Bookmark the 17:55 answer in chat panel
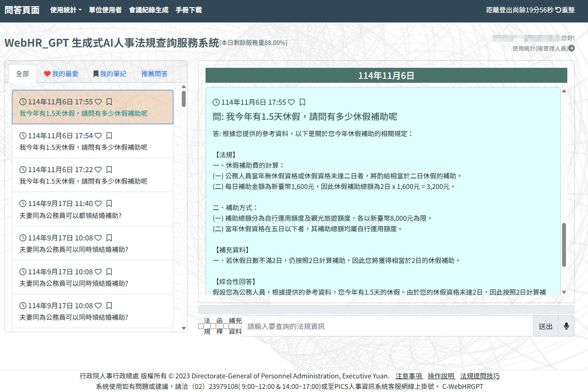The height and width of the screenshot is (392, 588). click(x=302, y=102)
